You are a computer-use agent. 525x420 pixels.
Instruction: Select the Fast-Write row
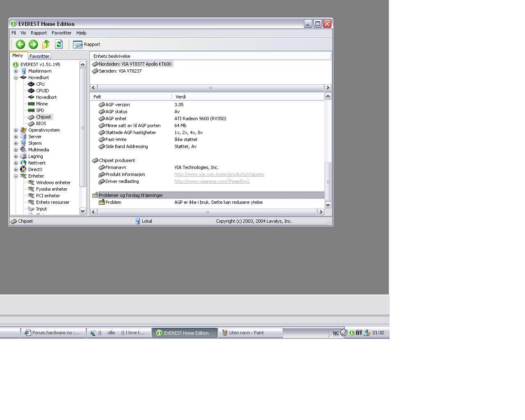[x=208, y=139]
